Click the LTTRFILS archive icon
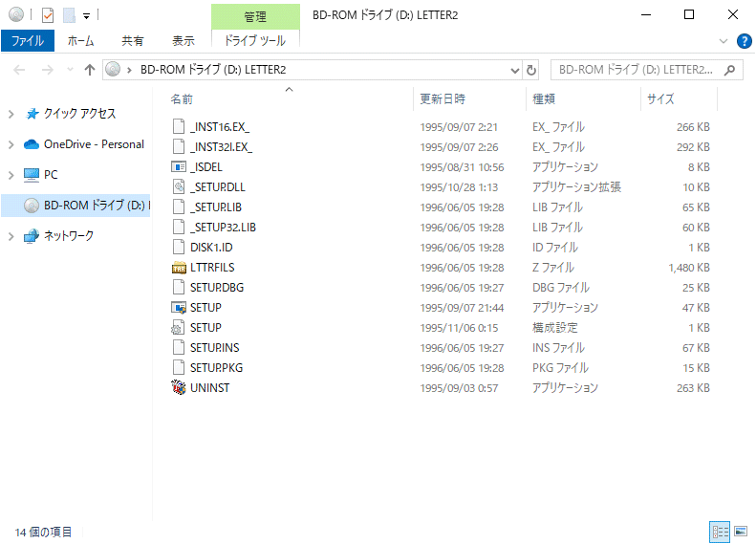This screenshot has height=544, width=756. pyautogui.click(x=179, y=268)
